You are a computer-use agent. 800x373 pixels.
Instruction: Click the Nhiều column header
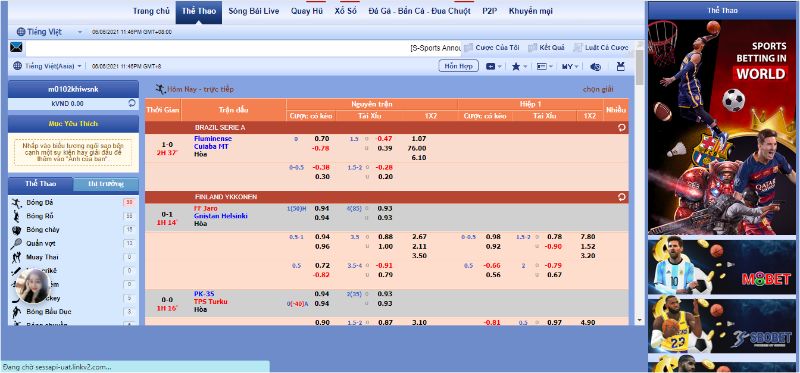click(x=615, y=110)
